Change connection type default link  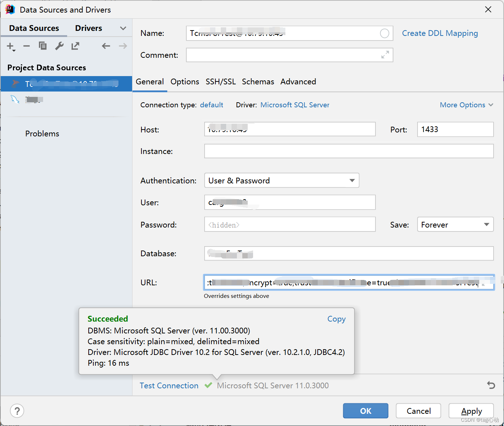pos(211,105)
